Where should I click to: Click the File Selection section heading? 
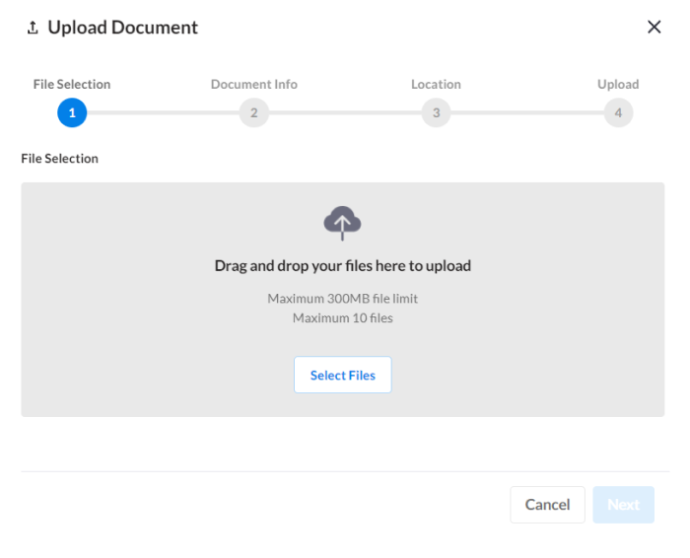[60, 158]
